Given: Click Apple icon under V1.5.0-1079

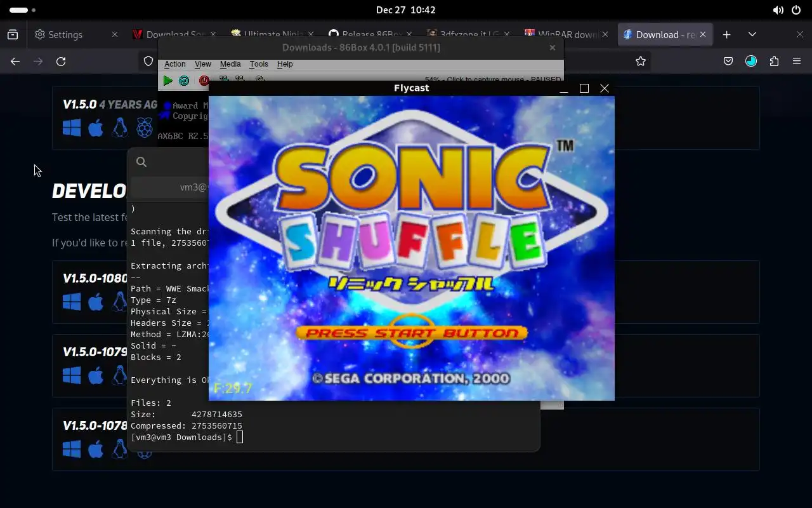Looking at the screenshot, I should (x=96, y=375).
